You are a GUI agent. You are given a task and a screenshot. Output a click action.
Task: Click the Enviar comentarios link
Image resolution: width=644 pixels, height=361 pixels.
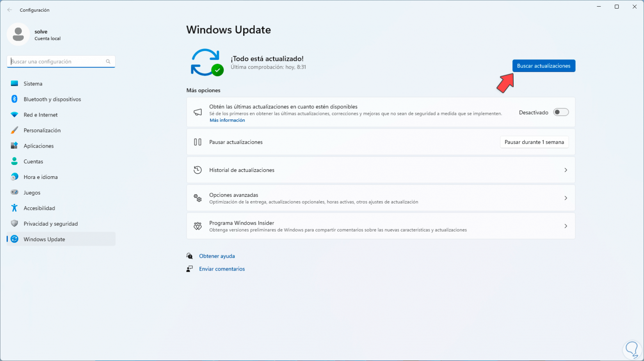pyautogui.click(x=222, y=269)
